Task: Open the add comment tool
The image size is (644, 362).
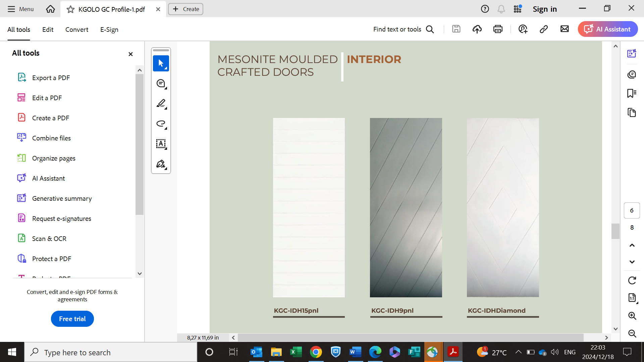Action: (161, 83)
